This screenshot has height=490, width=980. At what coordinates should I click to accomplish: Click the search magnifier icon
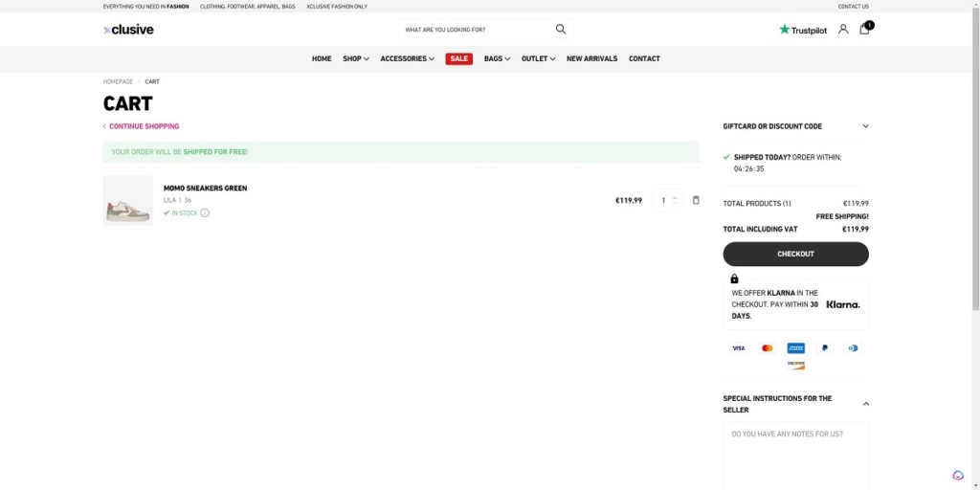[561, 30]
